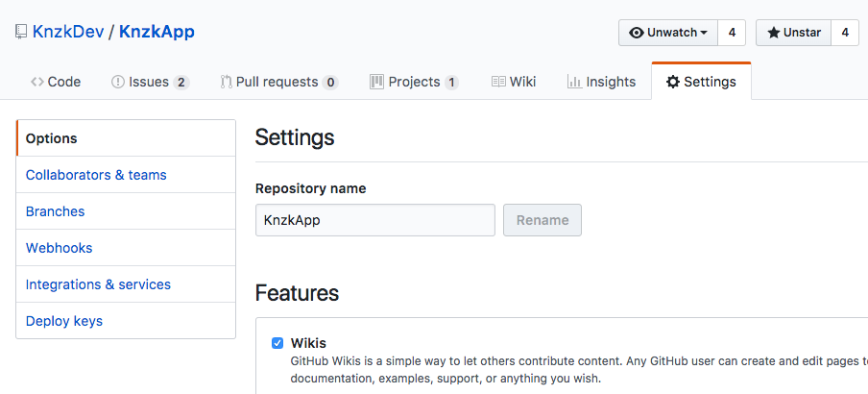The width and height of the screenshot is (868, 394).
Task: Open Webhooks settings
Action: pos(126,248)
